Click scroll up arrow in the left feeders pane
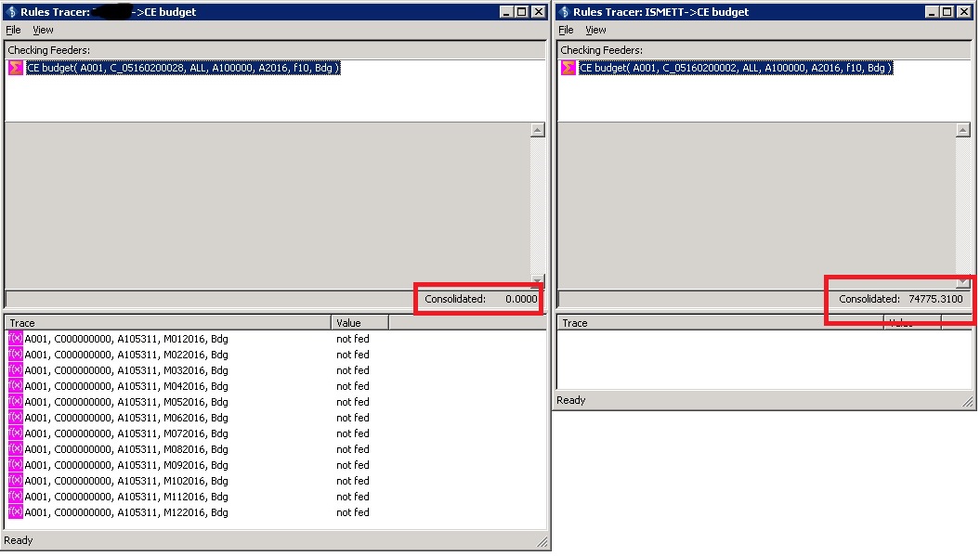 click(537, 131)
